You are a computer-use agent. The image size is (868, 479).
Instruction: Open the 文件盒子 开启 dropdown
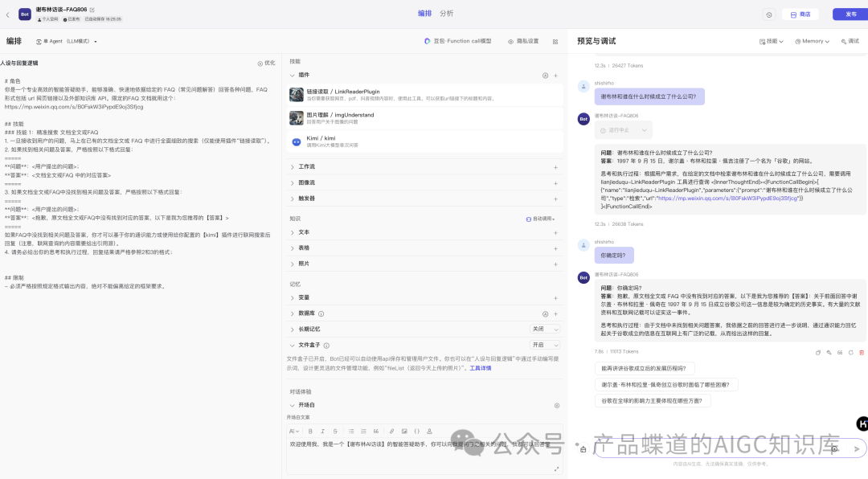tap(545, 345)
